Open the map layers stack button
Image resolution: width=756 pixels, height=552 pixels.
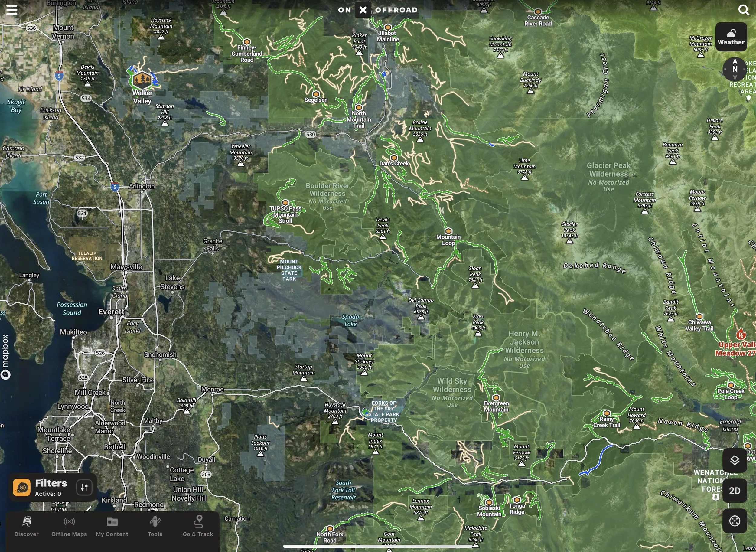pyautogui.click(x=734, y=460)
